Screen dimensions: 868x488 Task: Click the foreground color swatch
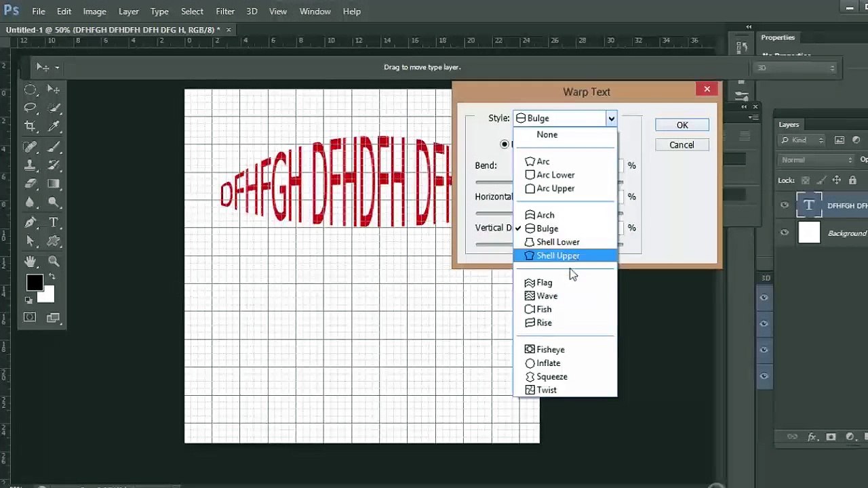(x=34, y=283)
